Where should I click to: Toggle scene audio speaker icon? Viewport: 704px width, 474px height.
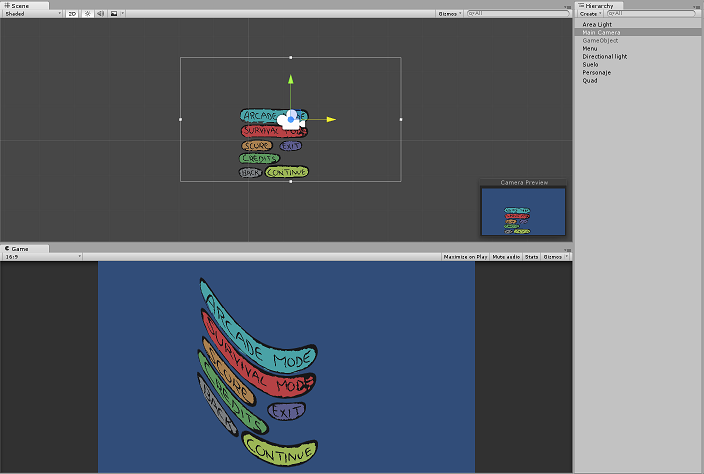(x=100, y=14)
